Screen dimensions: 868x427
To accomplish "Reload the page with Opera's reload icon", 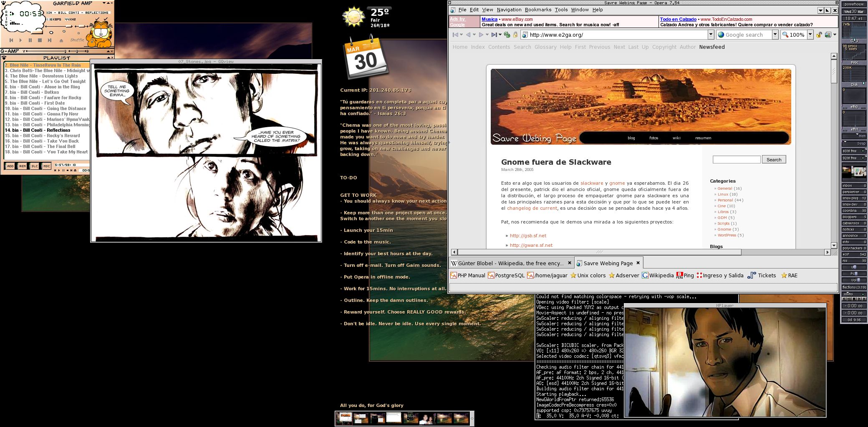I will (x=507, y=35).
